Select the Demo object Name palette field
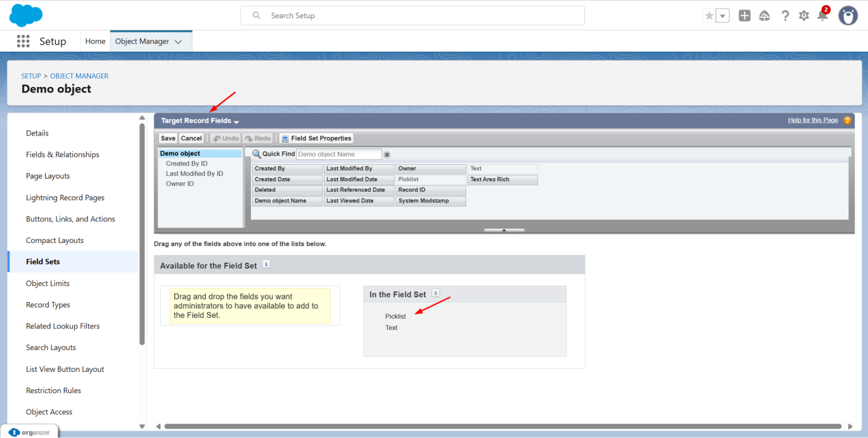868x438 pixels. [x=287, y=201]
